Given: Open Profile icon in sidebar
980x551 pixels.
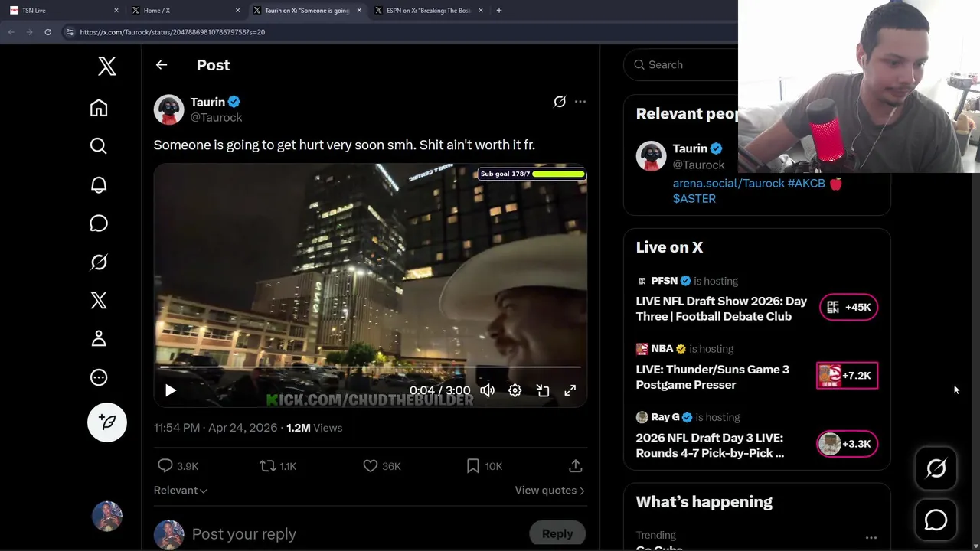Looking at the screenshot, I should tap(99, 338).
